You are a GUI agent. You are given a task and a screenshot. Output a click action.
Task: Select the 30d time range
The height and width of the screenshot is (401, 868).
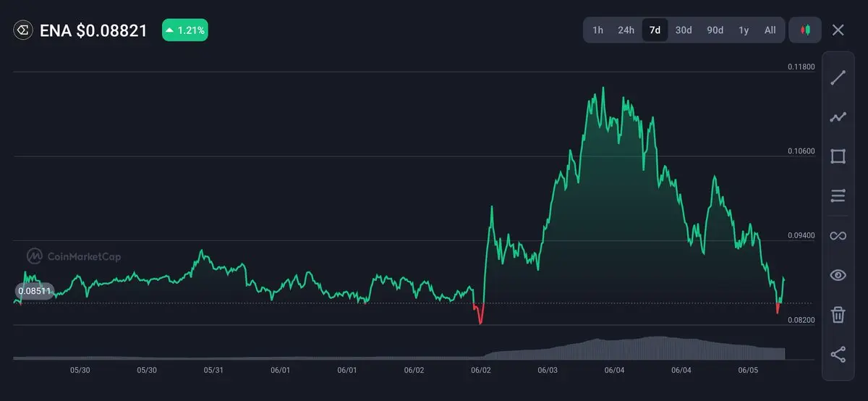tap(684, 30)
